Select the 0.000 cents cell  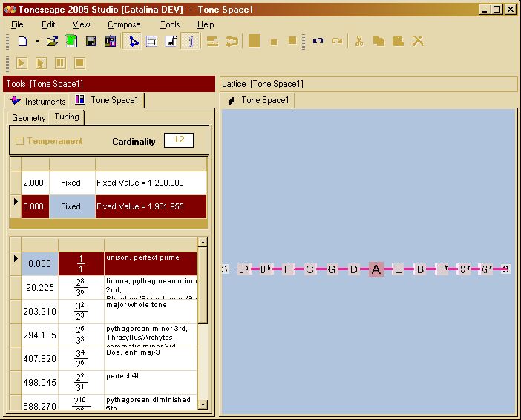[x=40, y=264]
